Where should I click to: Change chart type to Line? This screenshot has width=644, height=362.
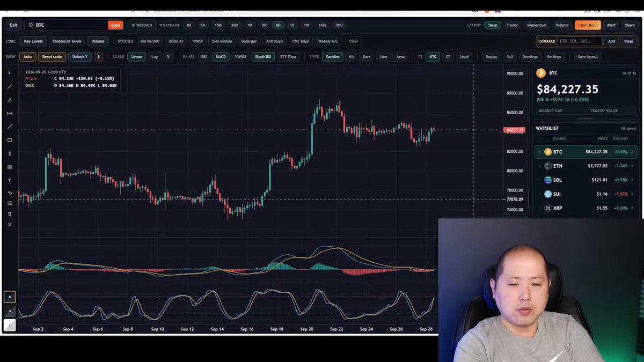point(383,56)
